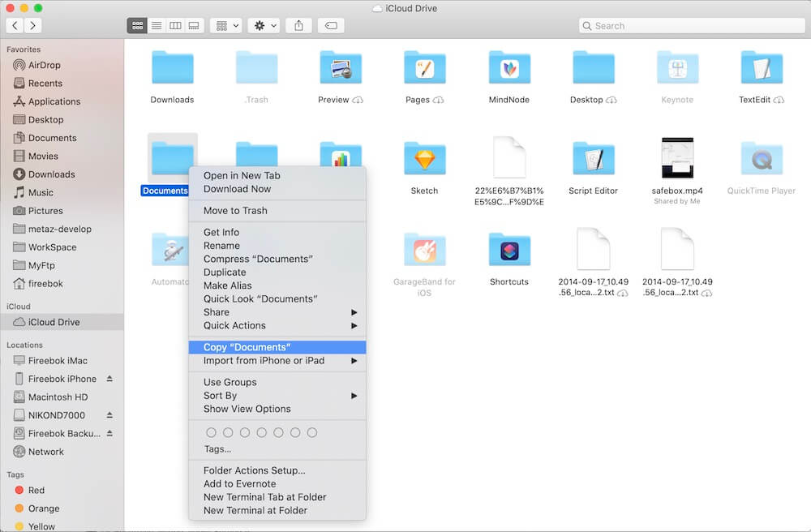Choose Copy "Documents" from context menu
The width and height of the screenshot is (811, 532).
click(x=247, y=347)
